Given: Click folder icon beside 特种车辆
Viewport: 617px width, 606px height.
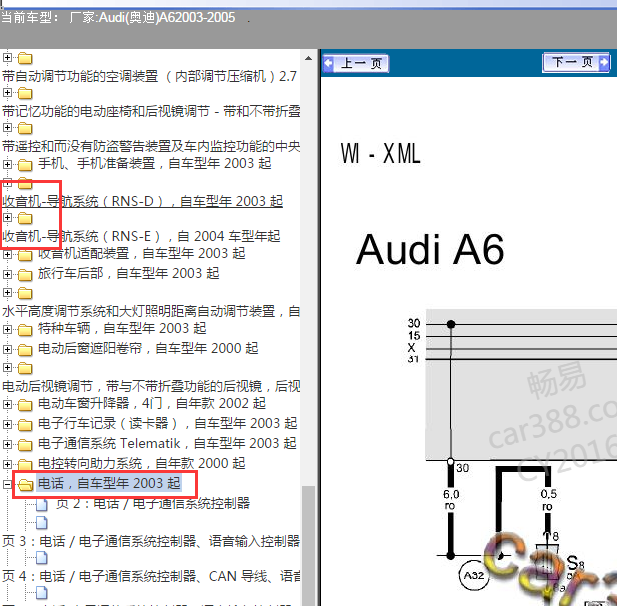Looking at the screenshot, I should pos(25,330).
